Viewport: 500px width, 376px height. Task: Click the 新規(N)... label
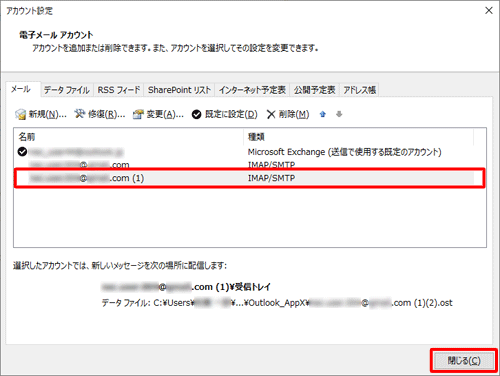[x=48, y=114]
